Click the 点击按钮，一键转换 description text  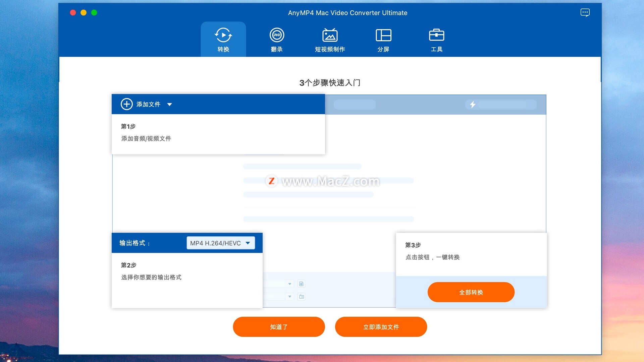tap(433, 257)
